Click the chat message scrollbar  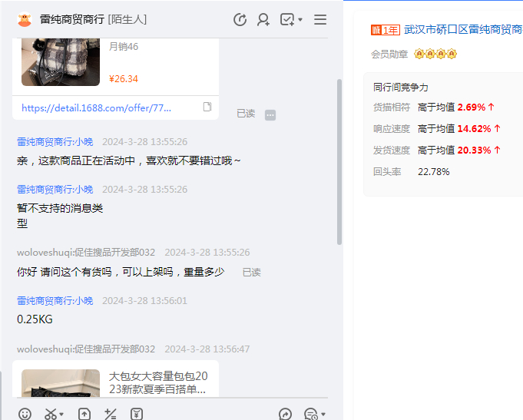(339, 162)
